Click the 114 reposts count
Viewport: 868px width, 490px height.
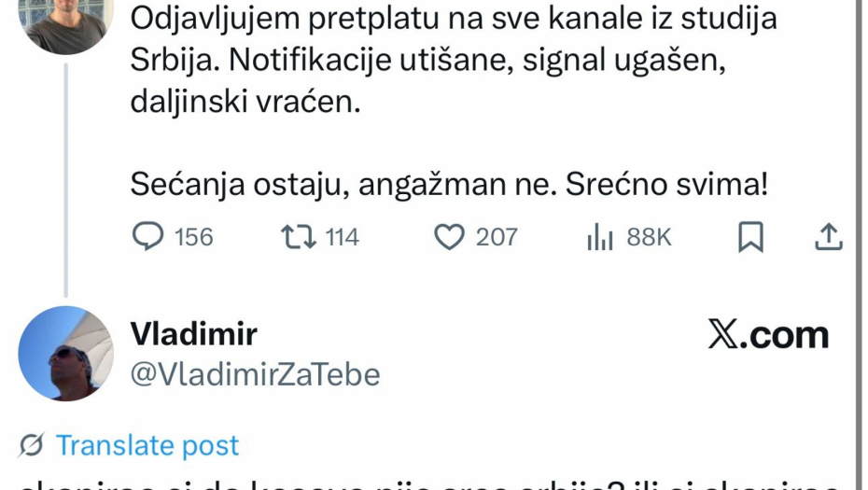342,237
